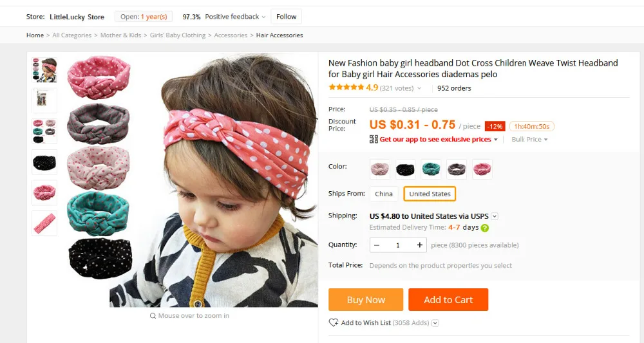Select the packaged headbands thumbnail
644x343 pixels.
coord(44,100)
